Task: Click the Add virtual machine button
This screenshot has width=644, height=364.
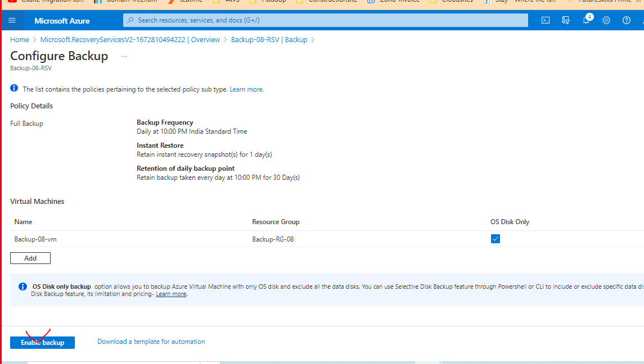Action: (30, 258)
